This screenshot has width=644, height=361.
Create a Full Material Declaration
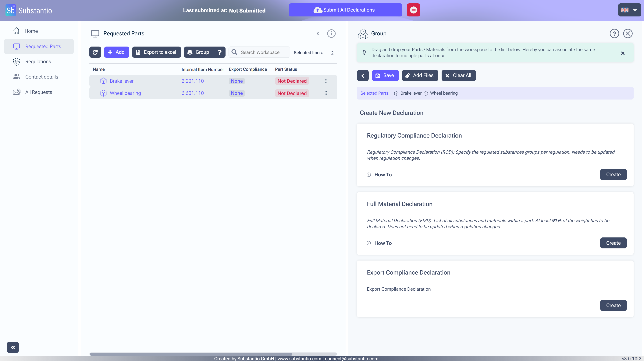click(x=613, y=243)
